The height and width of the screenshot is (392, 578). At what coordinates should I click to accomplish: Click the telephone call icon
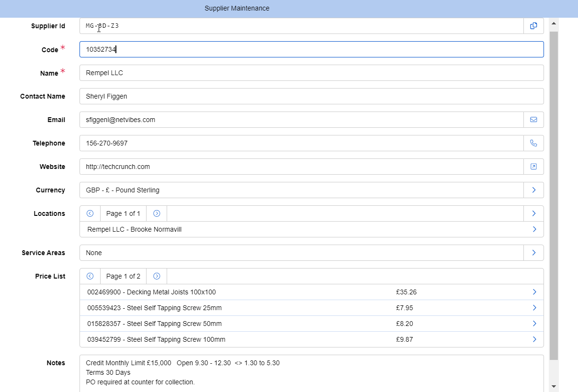tap(533, 143)
